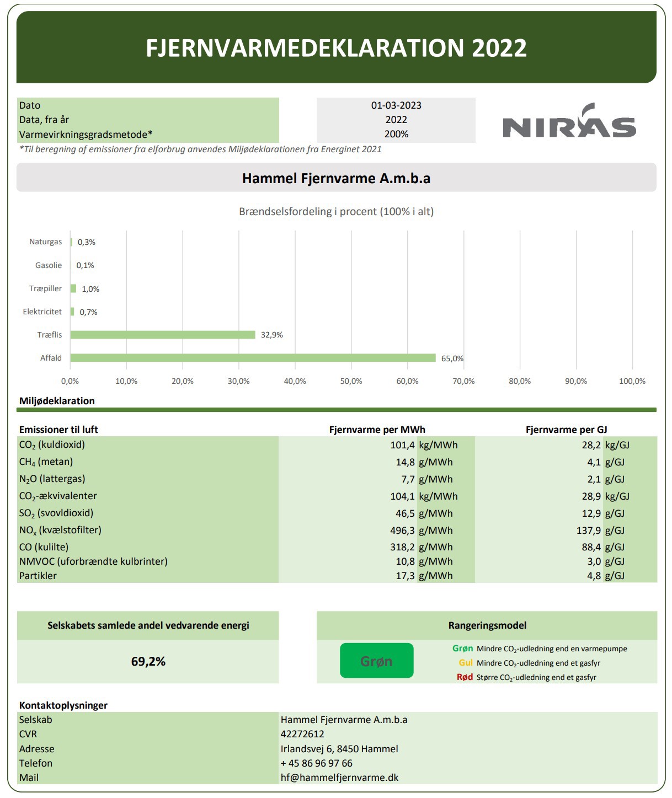Click the 'N2O (lattergas)' row label
The height and width of the screenshot is (798, 672).
point(52,479)
